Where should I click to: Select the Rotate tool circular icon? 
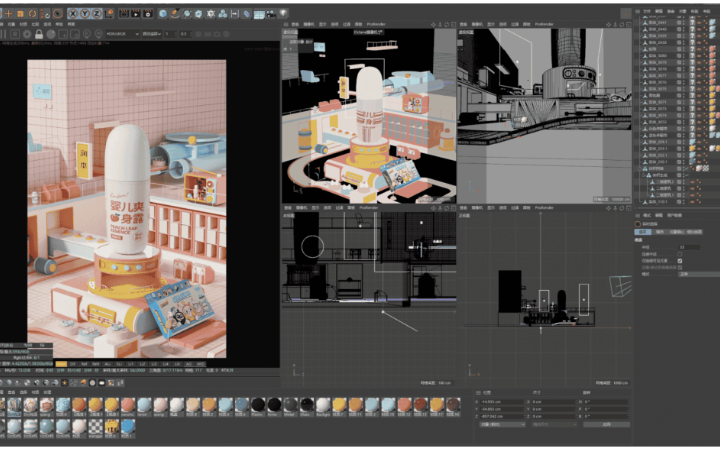(32, 14)
